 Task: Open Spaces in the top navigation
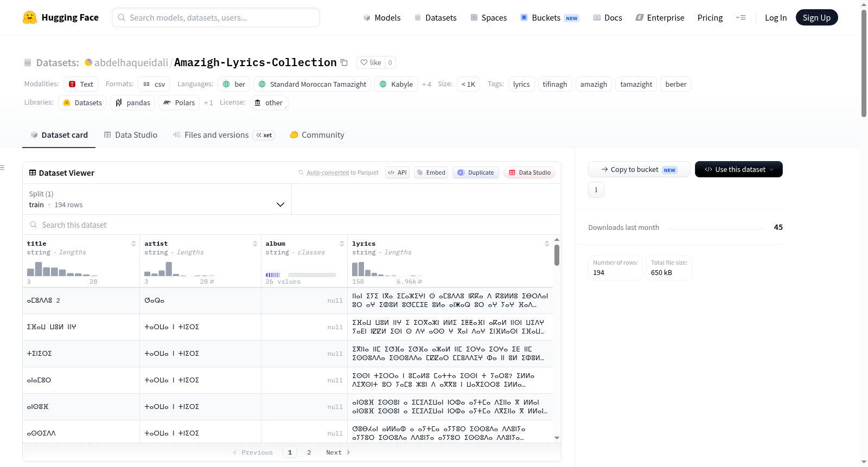point(488,17)
